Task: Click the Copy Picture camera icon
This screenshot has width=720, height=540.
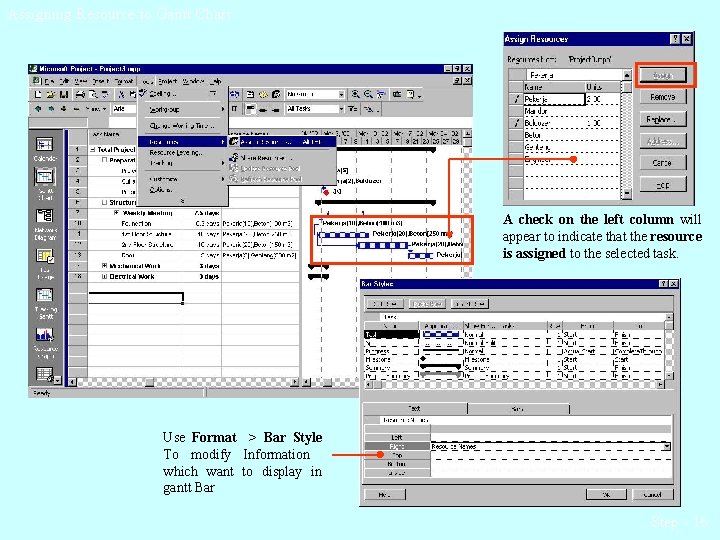Action: pyautogui.click(x=397, y=94)
